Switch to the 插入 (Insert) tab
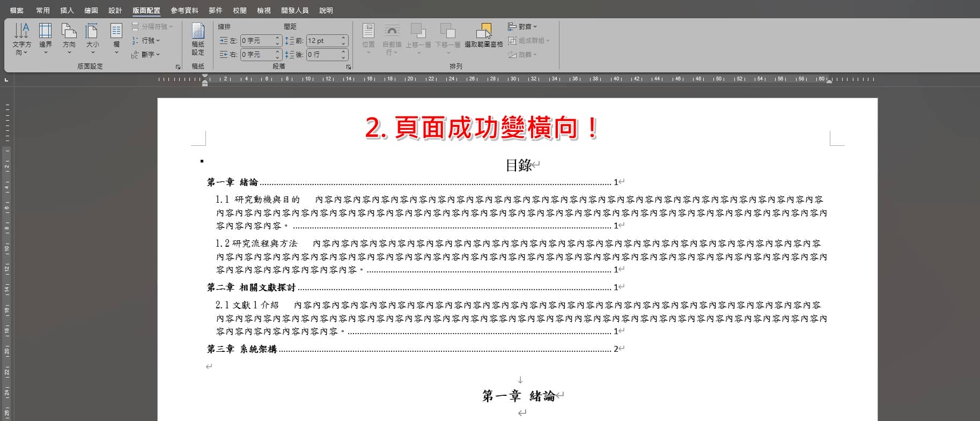This screenshot has height=421, width=980. point(67,10)
